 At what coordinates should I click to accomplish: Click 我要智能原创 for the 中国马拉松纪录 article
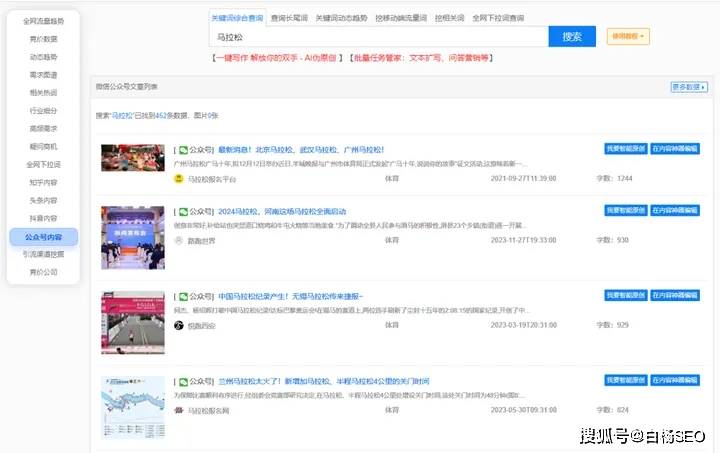tap(626, 295)
